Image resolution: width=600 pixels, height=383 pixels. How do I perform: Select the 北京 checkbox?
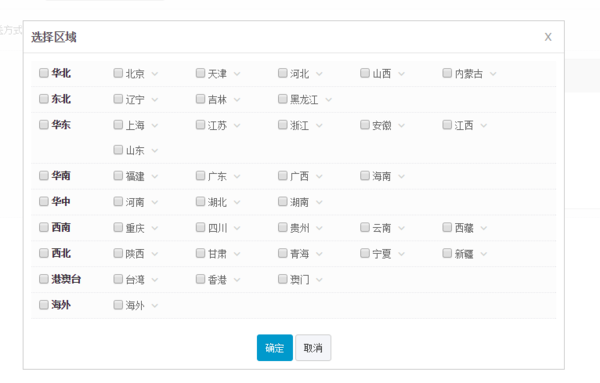point(118,73)
